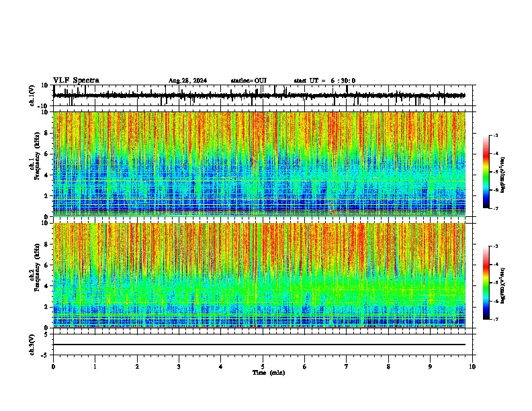Click the ch.2 log(PSD) color bar label
Viewport: 532px width, 411px height.
pyautogui.click(x=502, y=285)
